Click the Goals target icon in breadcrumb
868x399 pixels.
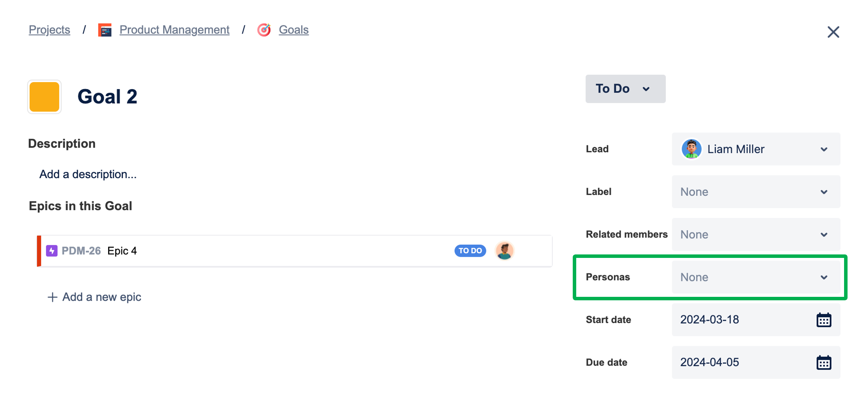264,30
